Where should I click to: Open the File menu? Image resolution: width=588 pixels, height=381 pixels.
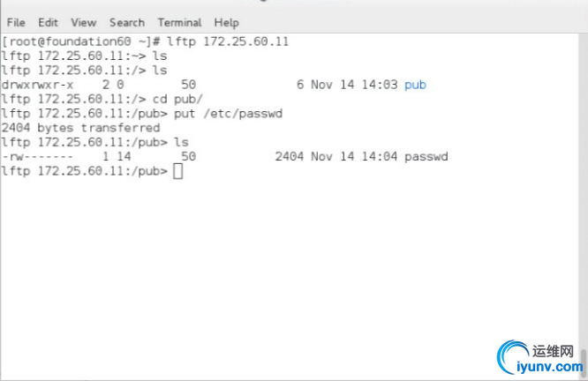pyautogui.click(x=16, y=22)
